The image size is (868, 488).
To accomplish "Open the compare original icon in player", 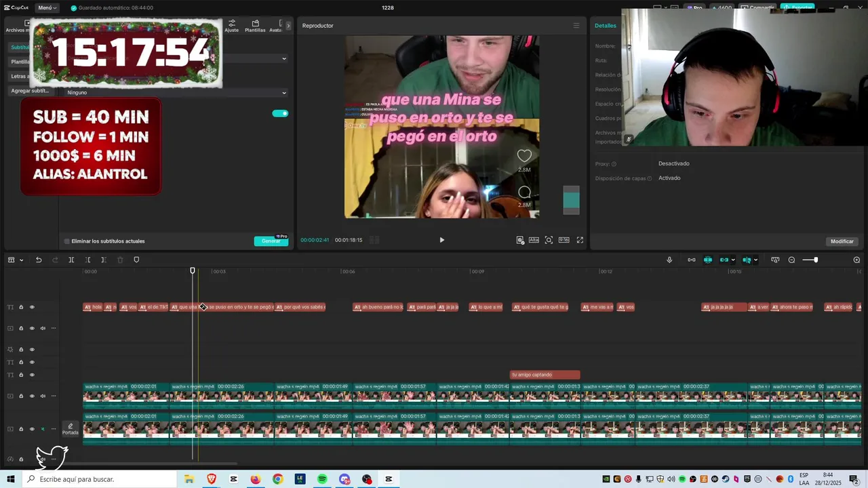I will click(520, 240).
